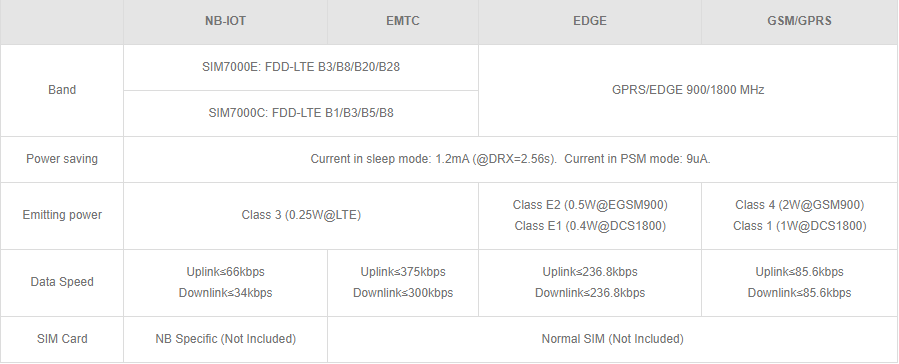Click the EDGE column header
Viewport: 899px width, 364px height.
click(589, 21)
